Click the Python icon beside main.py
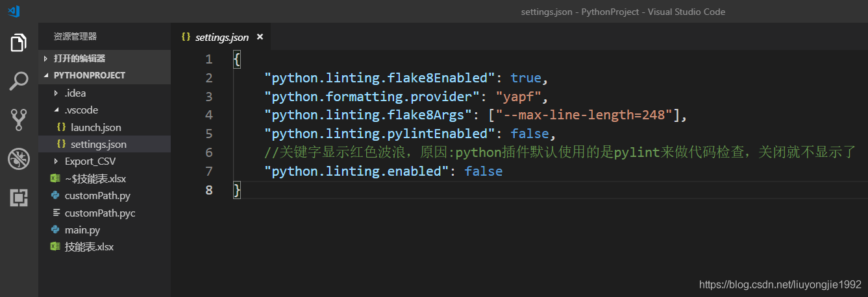The height and width of the screenshot is (297, 868). pyautogui.click(x=55, y=230)
